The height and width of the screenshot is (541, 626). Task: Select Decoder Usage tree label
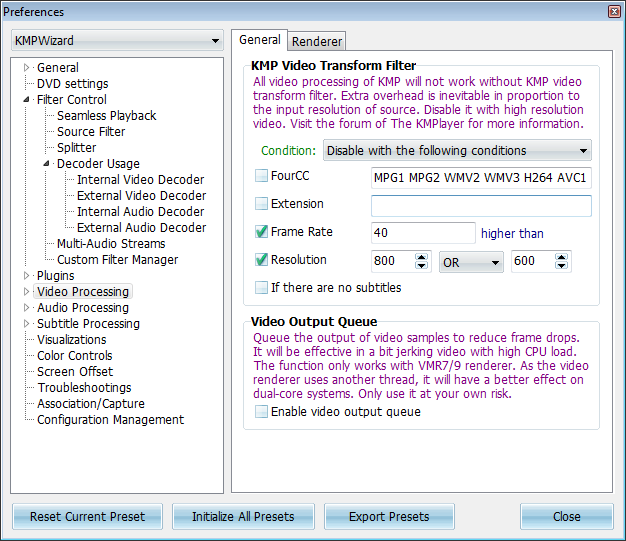point(98,163)
